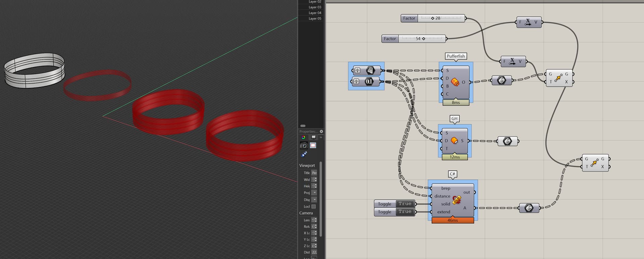Click the distance input on C# component

coord(442,196)
